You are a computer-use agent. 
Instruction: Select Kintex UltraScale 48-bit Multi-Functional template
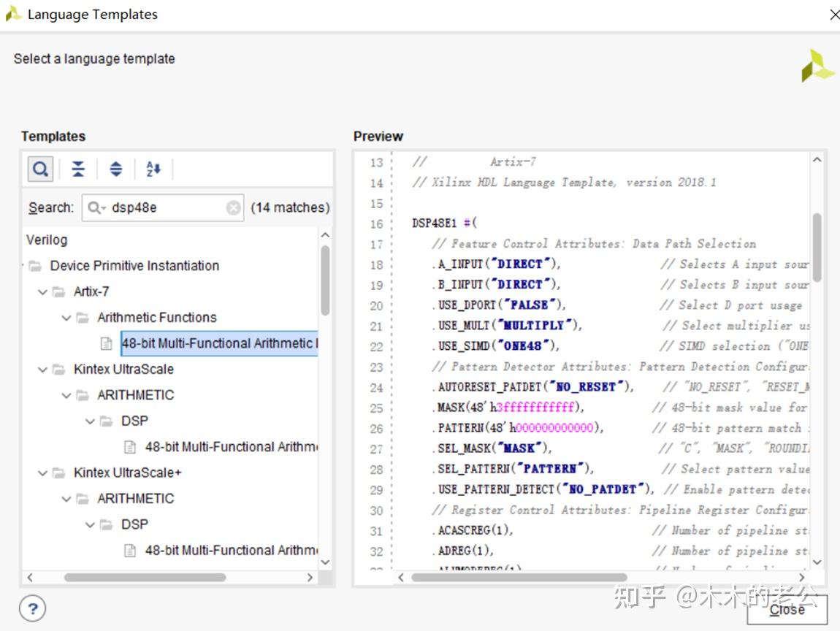point(230,447)
